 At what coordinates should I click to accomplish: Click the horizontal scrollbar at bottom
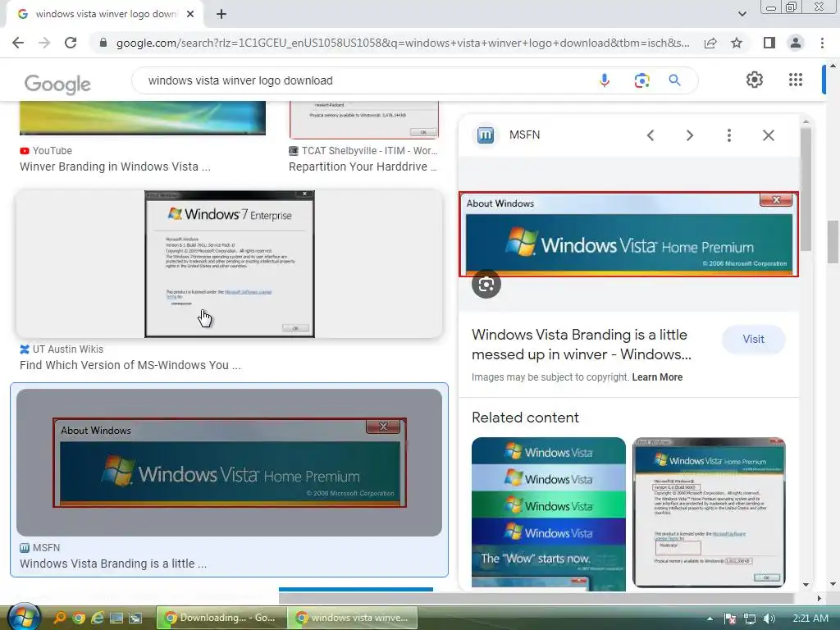click(x=536, y=598)
